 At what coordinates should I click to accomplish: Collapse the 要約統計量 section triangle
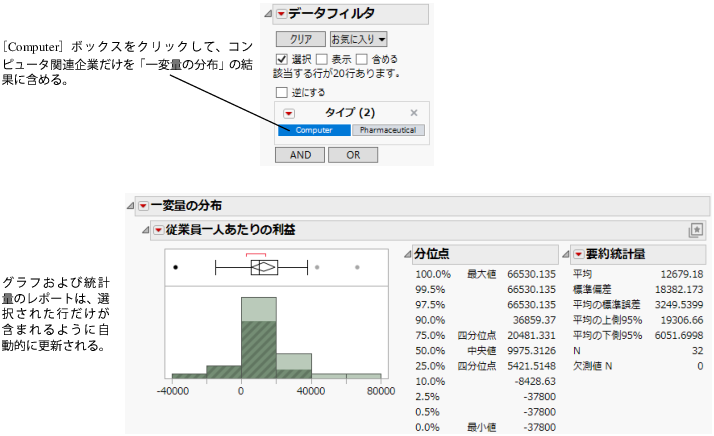(566, 254)
